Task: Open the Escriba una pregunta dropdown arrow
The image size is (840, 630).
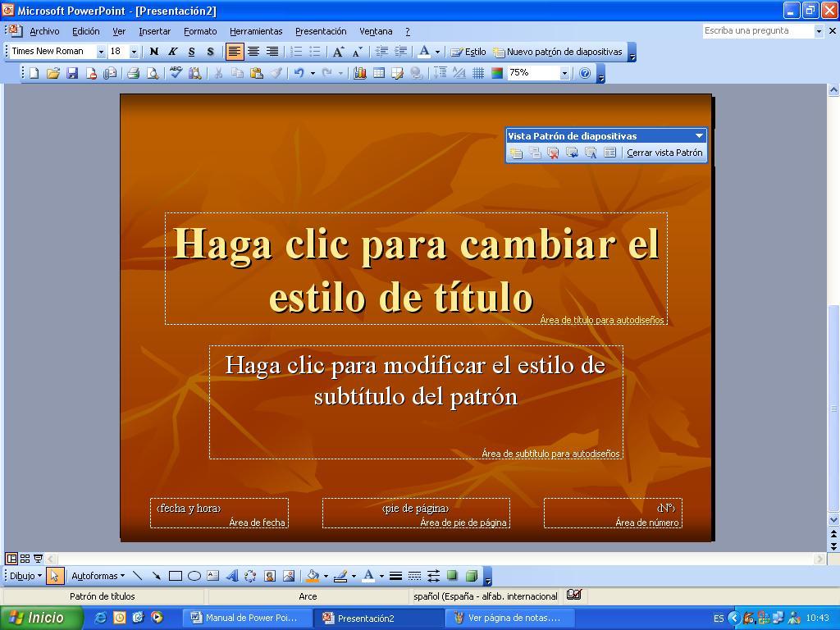Action: (819, 32)
